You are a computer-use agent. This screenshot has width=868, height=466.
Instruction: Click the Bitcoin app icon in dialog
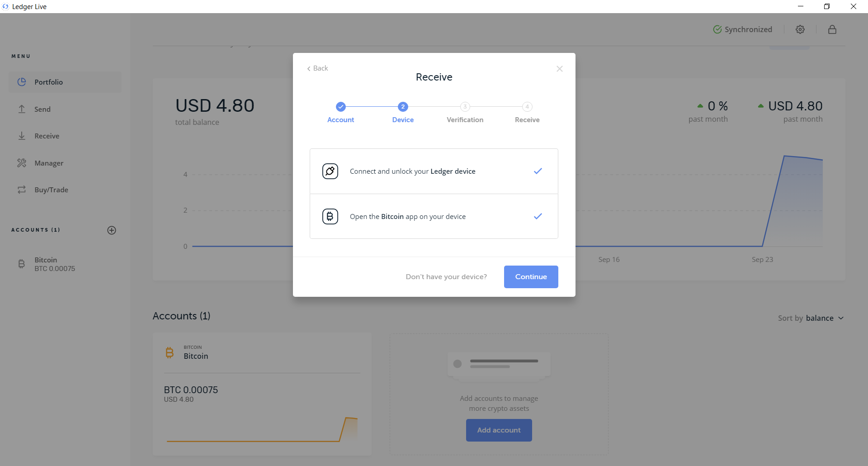coord(330,216)
